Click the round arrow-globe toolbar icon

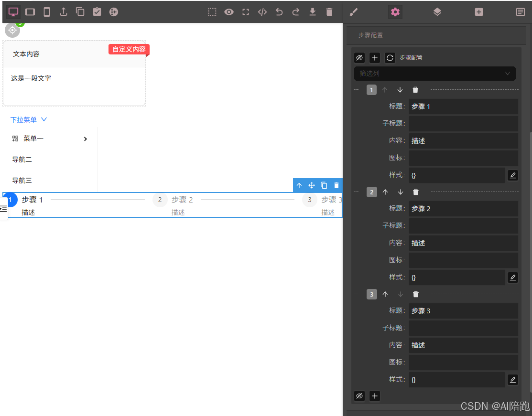pyautogui.click(x=114, y=12)
